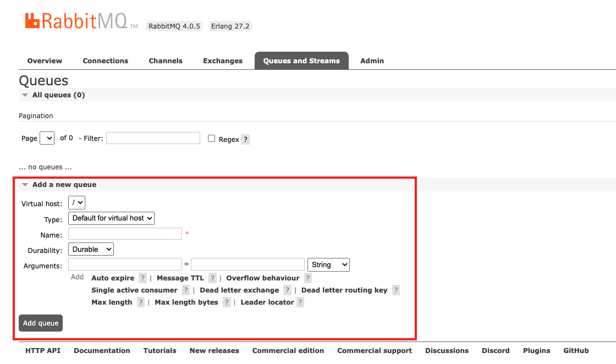616x364 pixels.
Task: Open help for Dead letter routing key
Action: click(395, 290)
